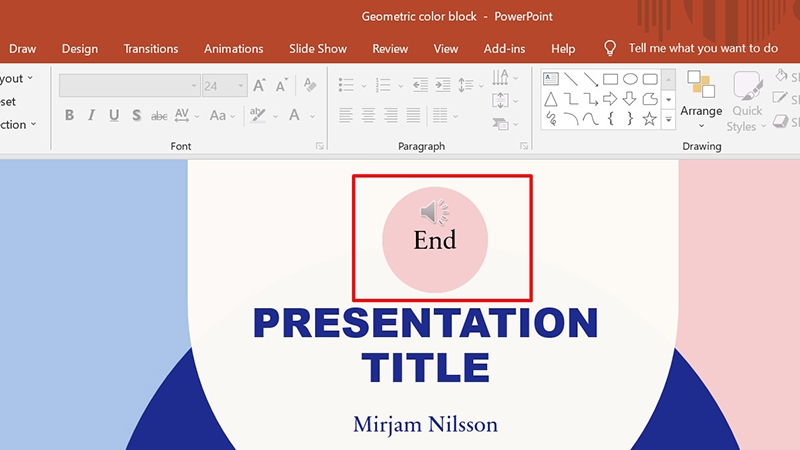The image size is (800, 450).
Task: Switch to the Animations tab
Action: tap(234, 49)
